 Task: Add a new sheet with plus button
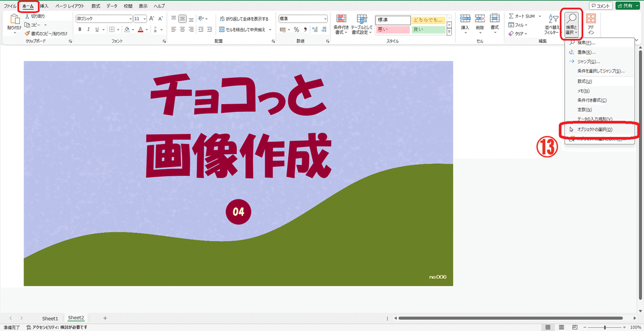pos(105,318)
